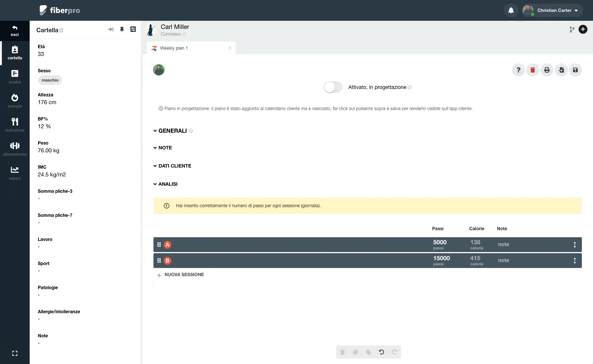Image resolution: width=593 pixels, height=364 pixels.
Task: Click drag handle of session A
Action: pyautogui.click(x=159, y=245)
